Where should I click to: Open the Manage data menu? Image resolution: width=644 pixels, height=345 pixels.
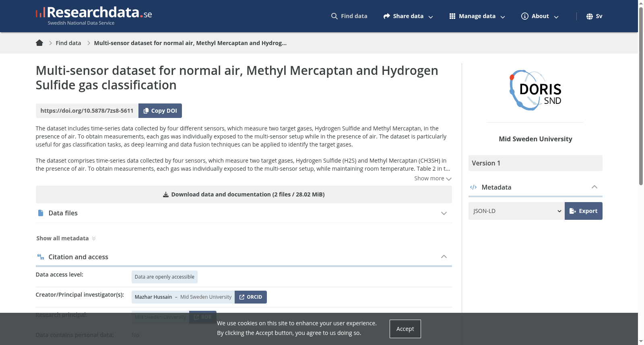pos(477,16)
